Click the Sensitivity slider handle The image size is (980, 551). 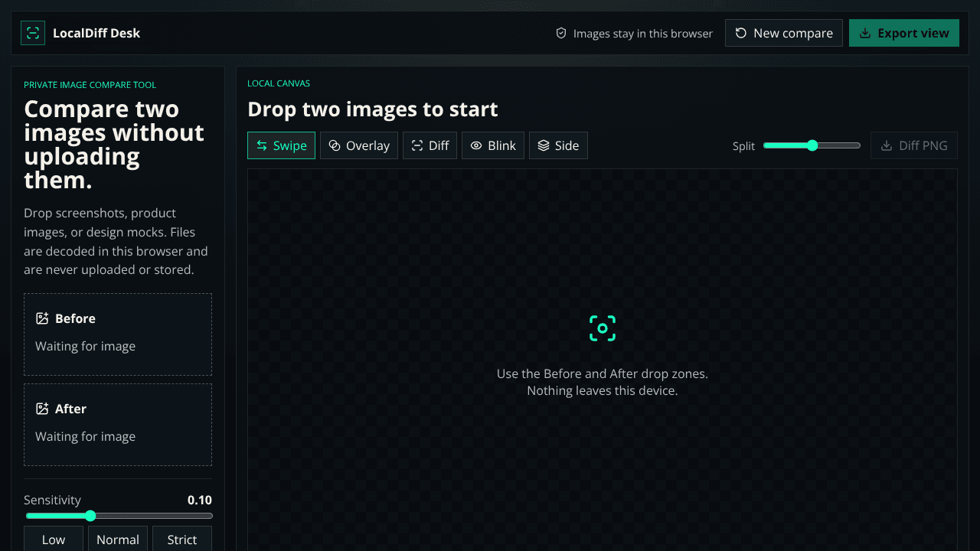[90, 516]
